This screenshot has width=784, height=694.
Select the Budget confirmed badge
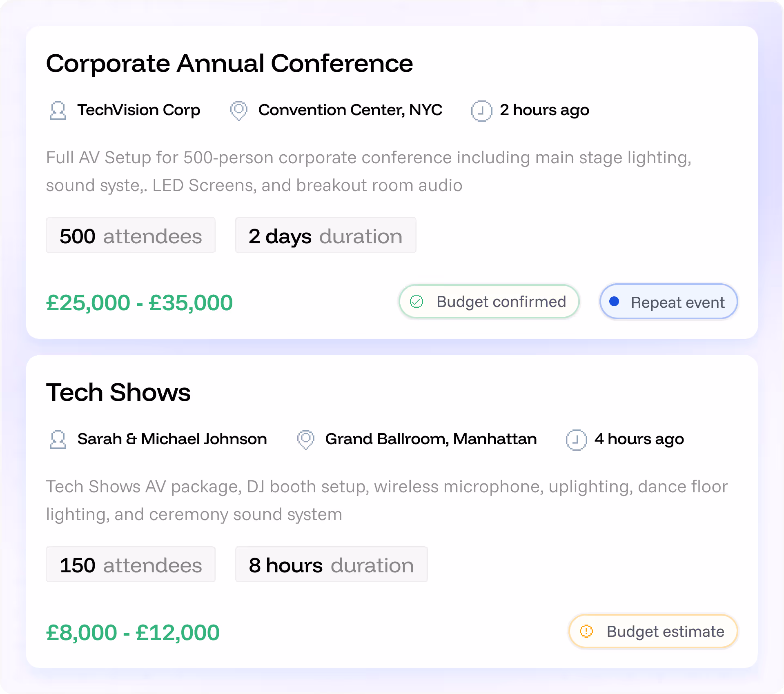[489, 302]
